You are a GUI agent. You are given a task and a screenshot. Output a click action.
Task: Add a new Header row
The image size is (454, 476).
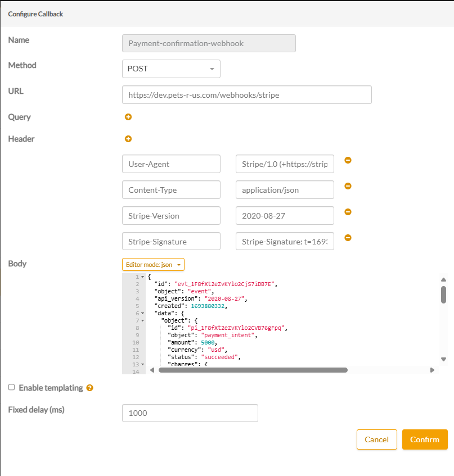point(128,139)
